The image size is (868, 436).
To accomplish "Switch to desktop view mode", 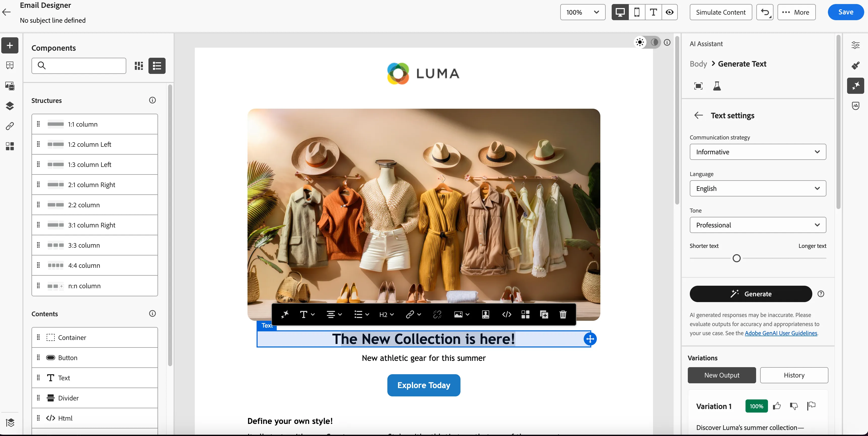I will point(620,12).
